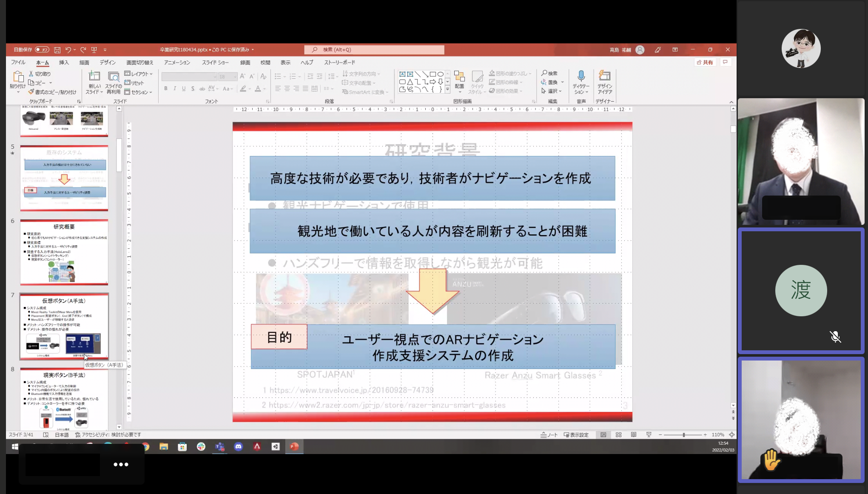Click the ノート (Notes) status bar button
The height and width of the screenshot is (494, 868).
(x=549, y=434)
